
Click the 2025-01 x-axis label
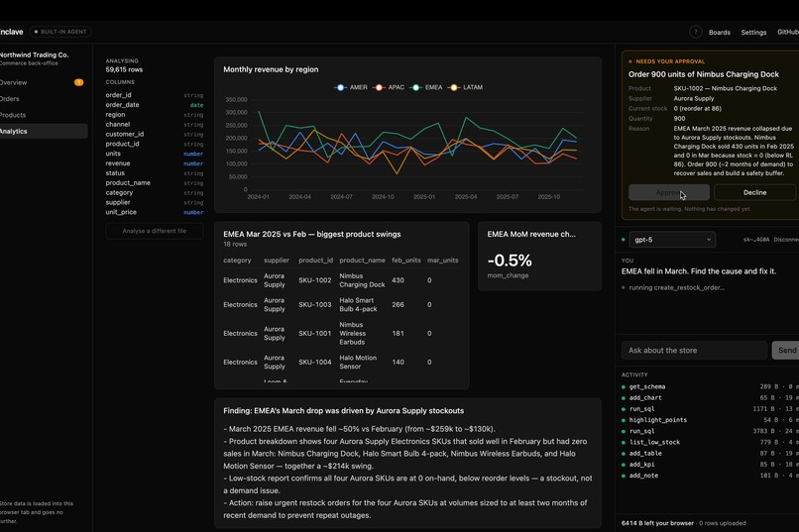click(x=424, y=197)
